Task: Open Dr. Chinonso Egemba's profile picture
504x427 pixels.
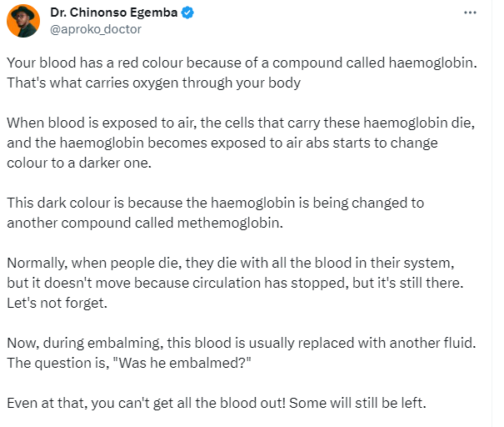Action: click(x=23, y=21)
